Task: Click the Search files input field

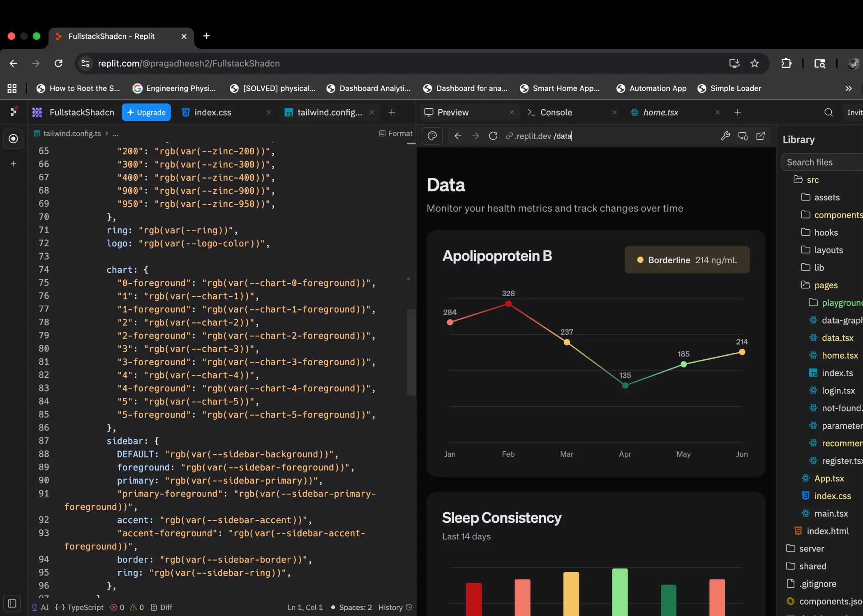Action: pyautogui.click(x=822, y=162)
